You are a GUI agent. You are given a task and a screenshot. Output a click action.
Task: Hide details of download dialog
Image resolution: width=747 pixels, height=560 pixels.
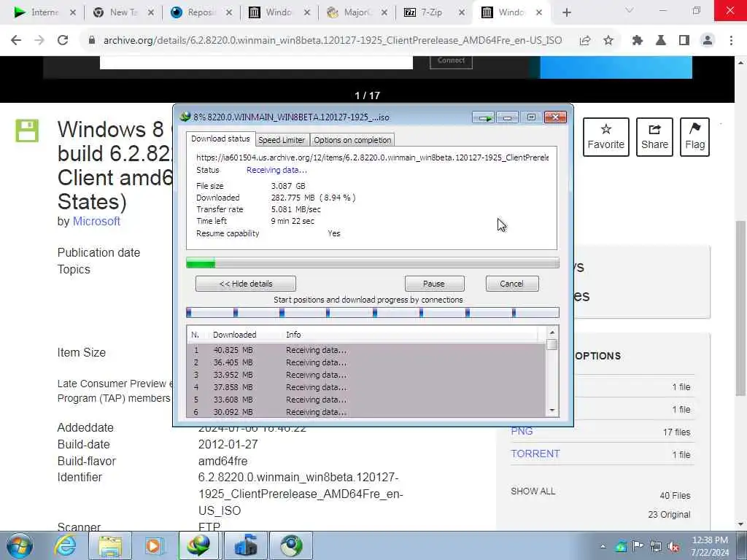[245, 284]
